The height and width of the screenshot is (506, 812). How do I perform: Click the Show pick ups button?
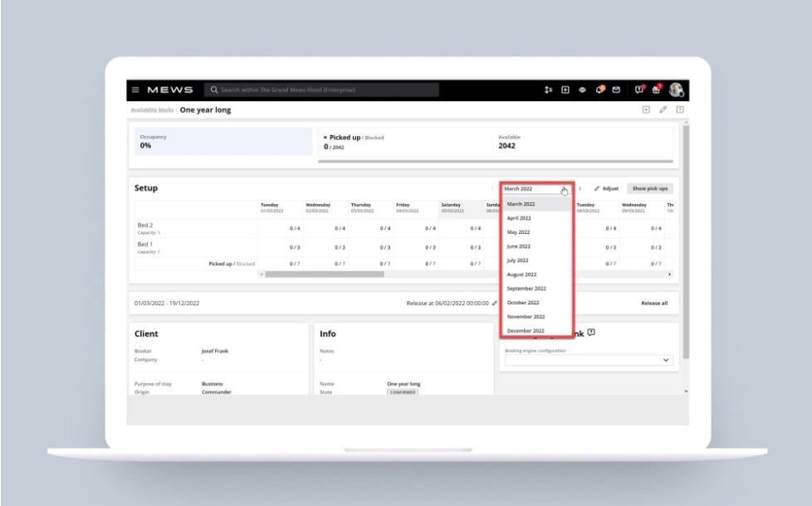pos(649,189)
